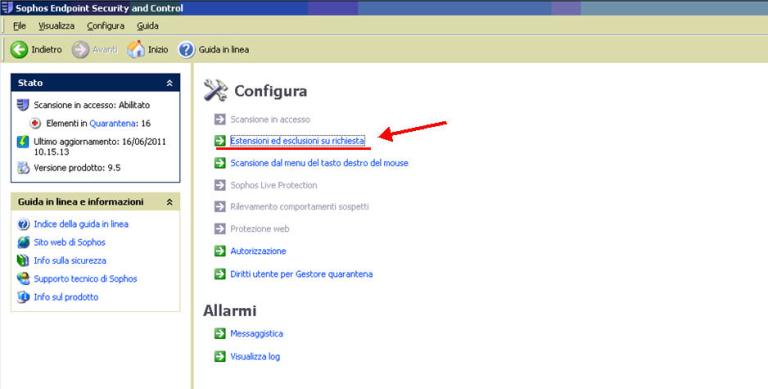This screenshot has height=389, width=768.
Task: Click the disabled Rilevamento comportamenti sospetti text
Action: click(x=299, y=207)
